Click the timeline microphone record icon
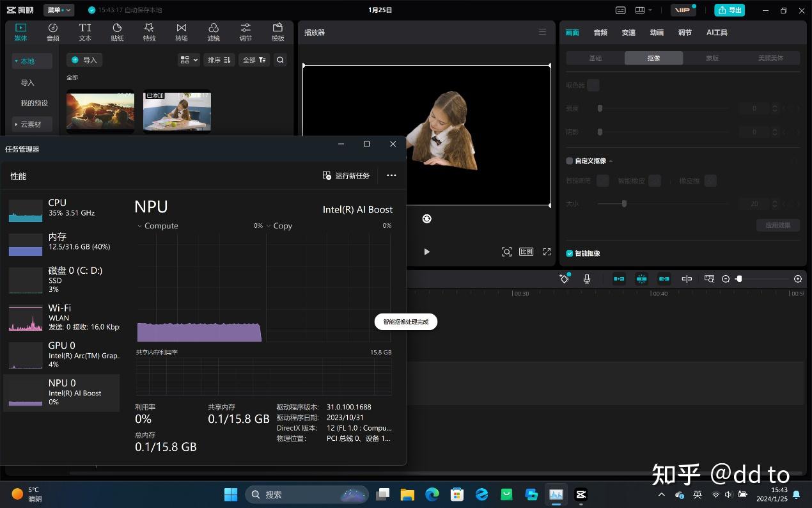 click(x=586, y=279)
